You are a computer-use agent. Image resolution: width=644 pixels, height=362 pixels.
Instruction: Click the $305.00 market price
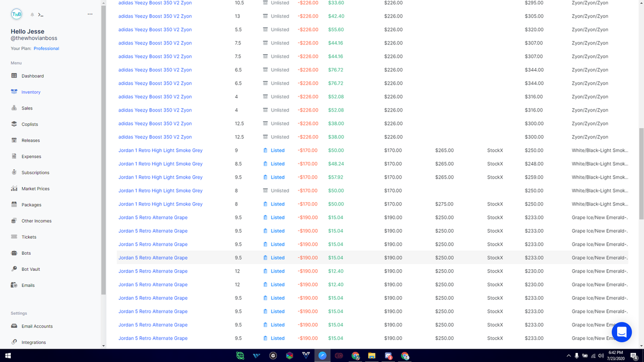click(534, 16)
